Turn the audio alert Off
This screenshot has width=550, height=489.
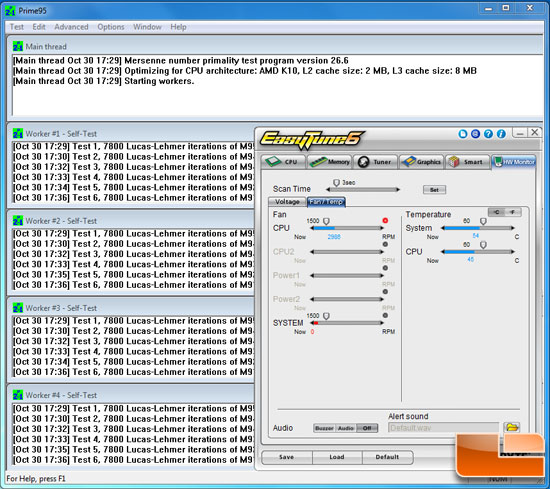pyautogui.click(x=367, y=428)
